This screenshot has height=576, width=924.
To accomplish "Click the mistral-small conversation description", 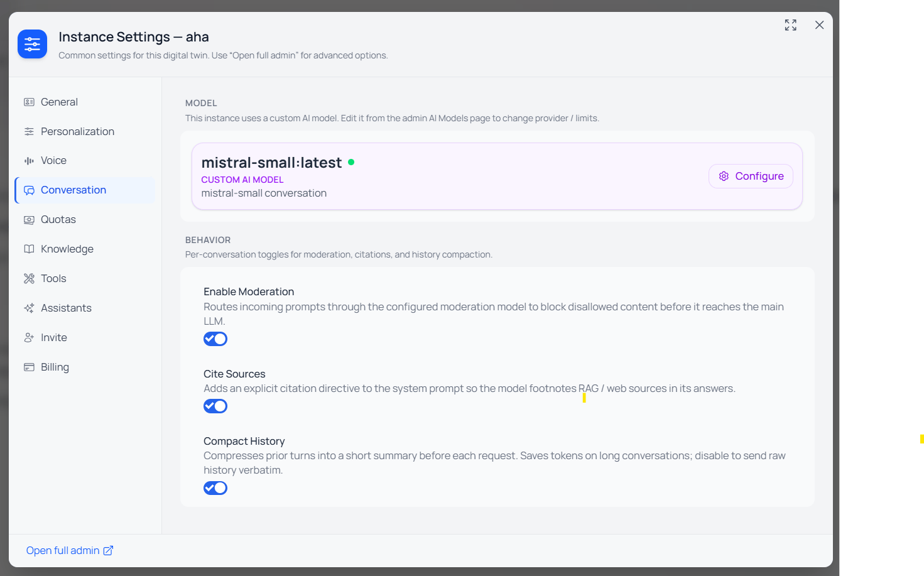I will 264,193.
